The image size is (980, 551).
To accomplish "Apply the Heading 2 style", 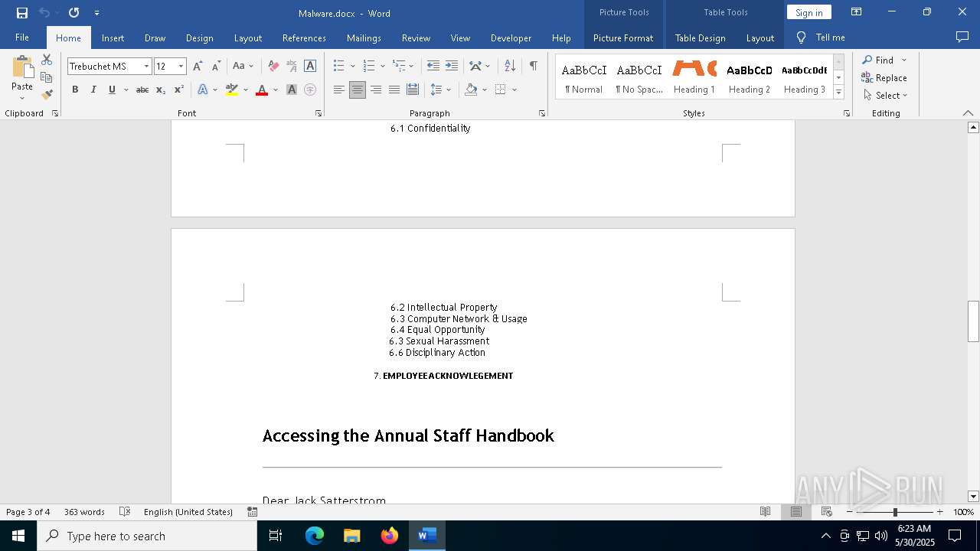I will pyautogui.click(x=750, y=77).
